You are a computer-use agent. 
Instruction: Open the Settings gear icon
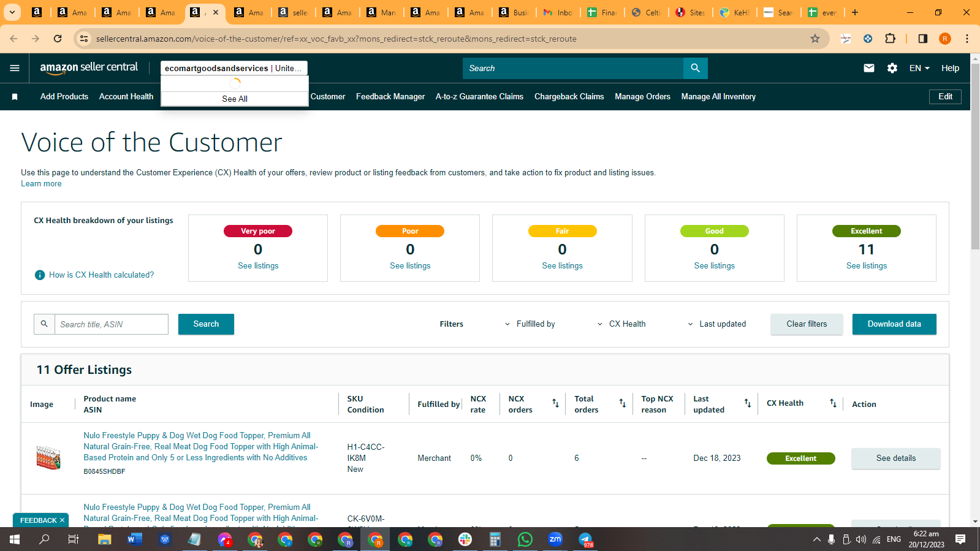(892, 68)
